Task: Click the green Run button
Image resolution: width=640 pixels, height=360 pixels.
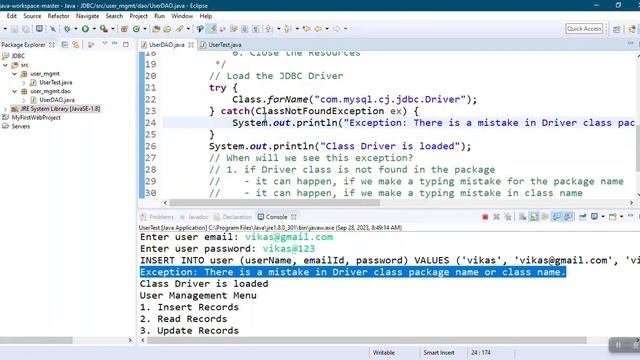Action: 85,29
